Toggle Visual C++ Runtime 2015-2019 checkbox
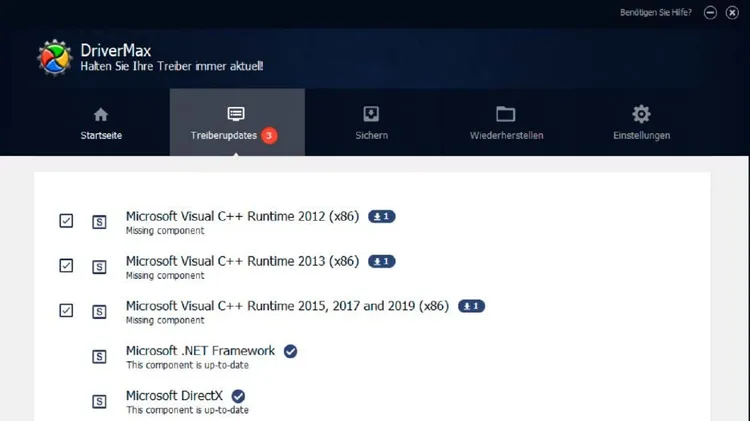750x421 pixels. [66, 311]
